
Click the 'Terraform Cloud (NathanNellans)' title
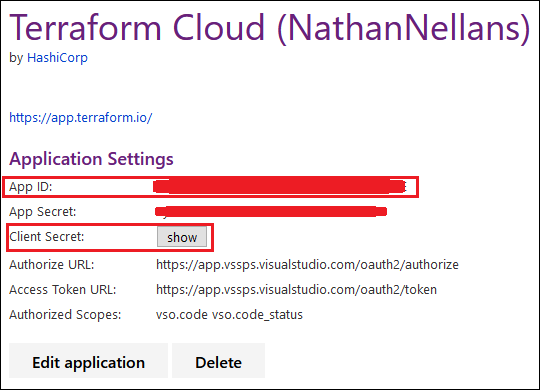[270, 28]
